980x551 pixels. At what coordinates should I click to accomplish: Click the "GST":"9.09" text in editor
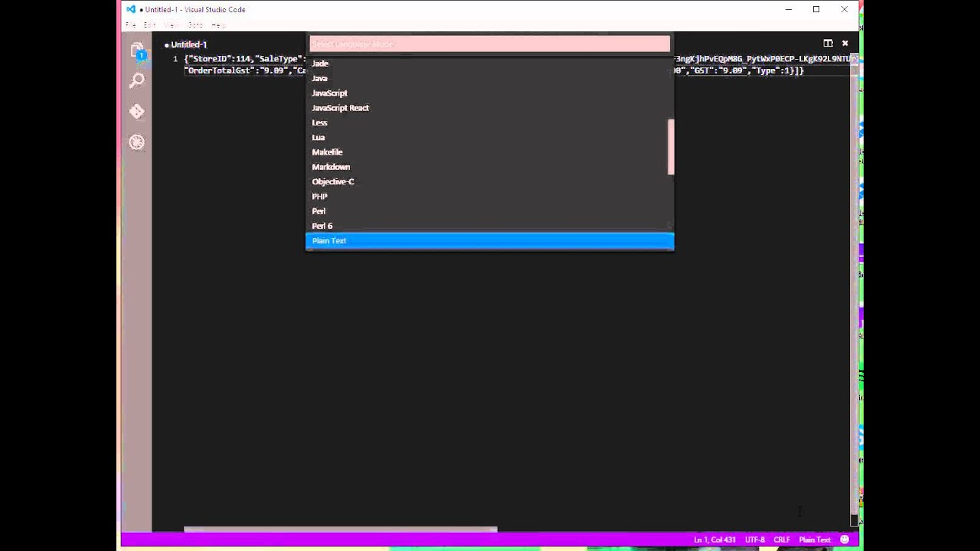717,70
